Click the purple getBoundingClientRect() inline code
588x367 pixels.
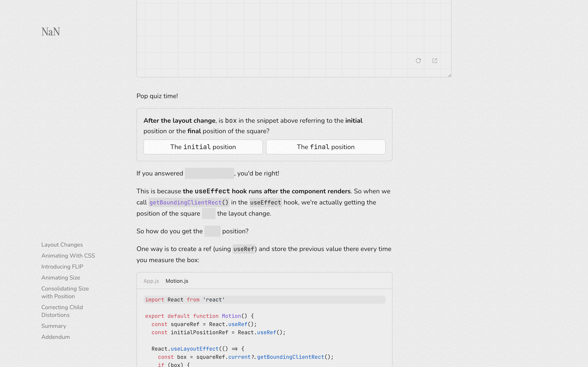click(x=189, y=203)
